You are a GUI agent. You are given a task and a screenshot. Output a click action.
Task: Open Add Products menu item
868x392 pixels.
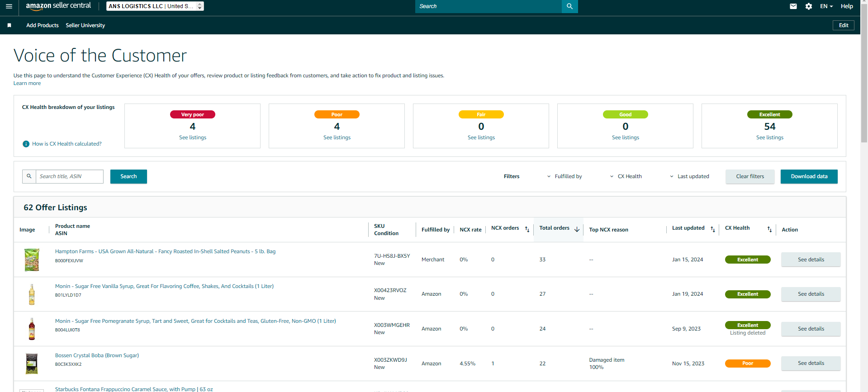43,25
